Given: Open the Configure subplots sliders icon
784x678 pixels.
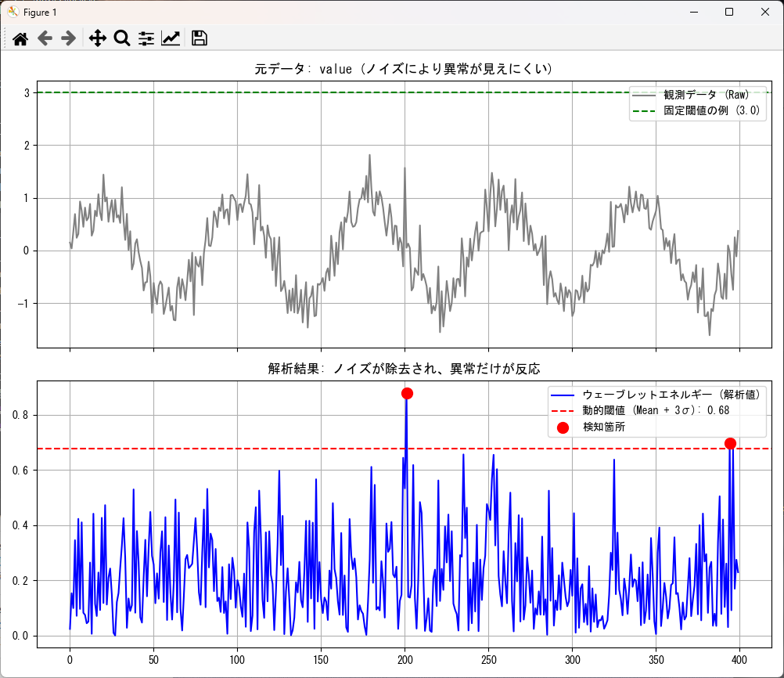Looking at the screenshot, I should tap(146, 38).
